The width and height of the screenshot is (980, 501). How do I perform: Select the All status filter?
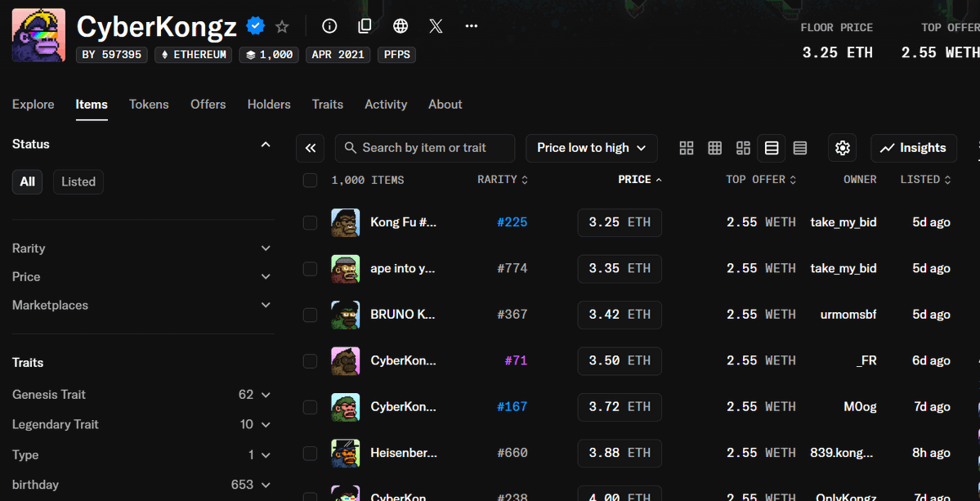click(x=28, y=181)
